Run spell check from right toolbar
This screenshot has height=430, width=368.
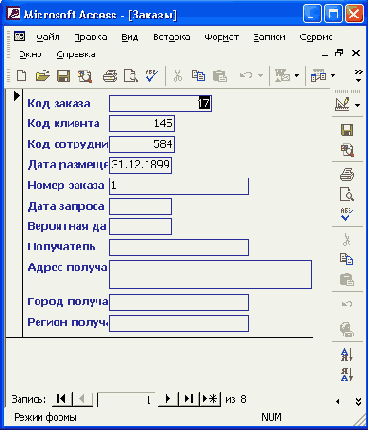point(347,214)
